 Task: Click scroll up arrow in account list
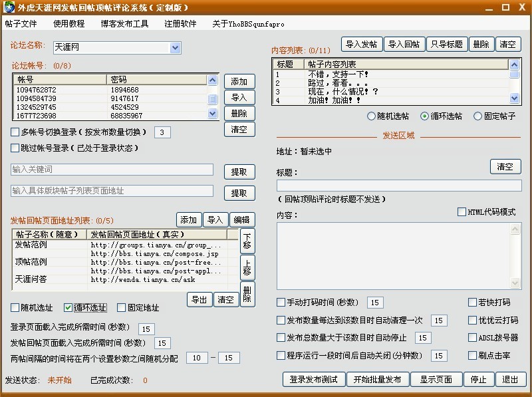click(212, 80)
